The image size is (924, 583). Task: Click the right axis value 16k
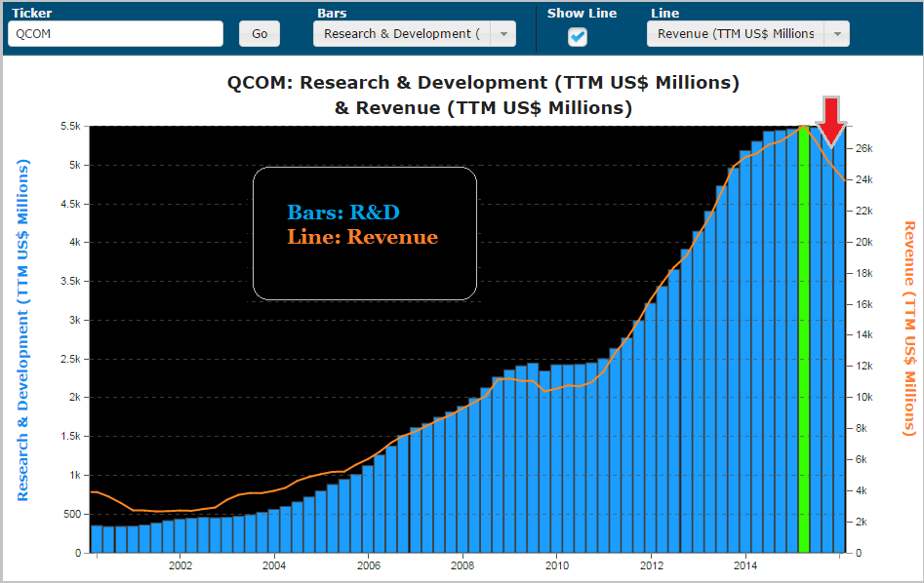864,304
